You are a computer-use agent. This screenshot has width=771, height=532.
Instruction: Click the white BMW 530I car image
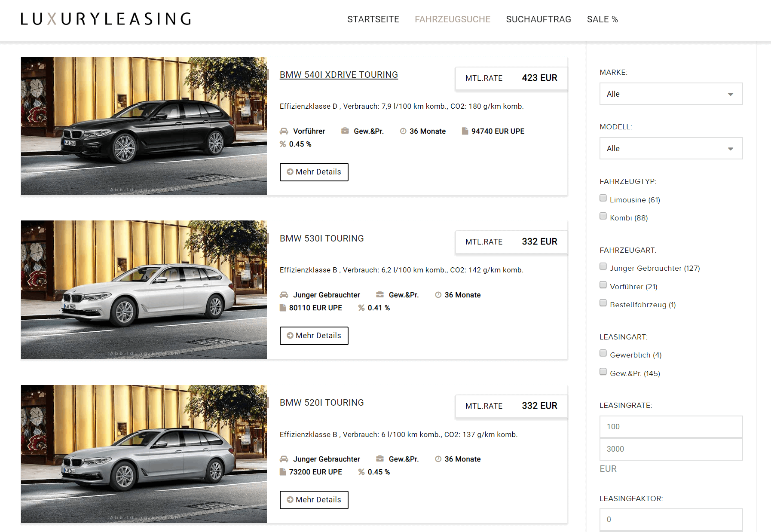[x=144, y=290]
